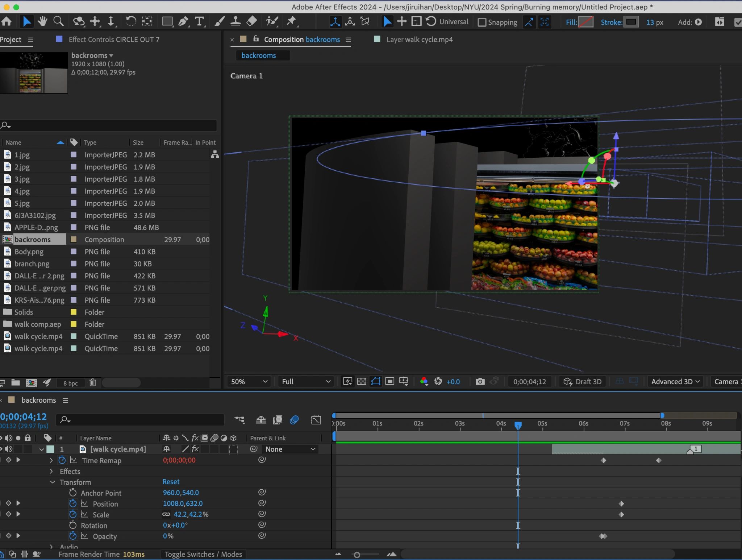Open the Full resolution dropdown
Screen dimensions: 742x560
pos(306,381)
